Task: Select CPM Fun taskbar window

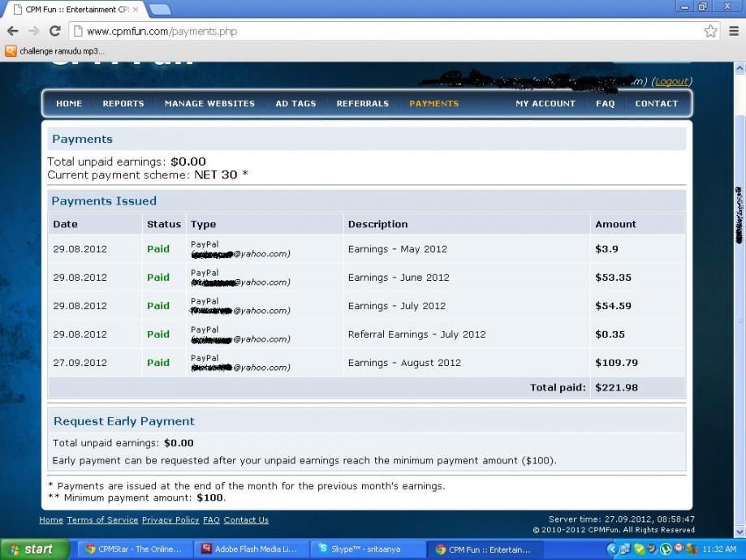Action: coord(485,549)
